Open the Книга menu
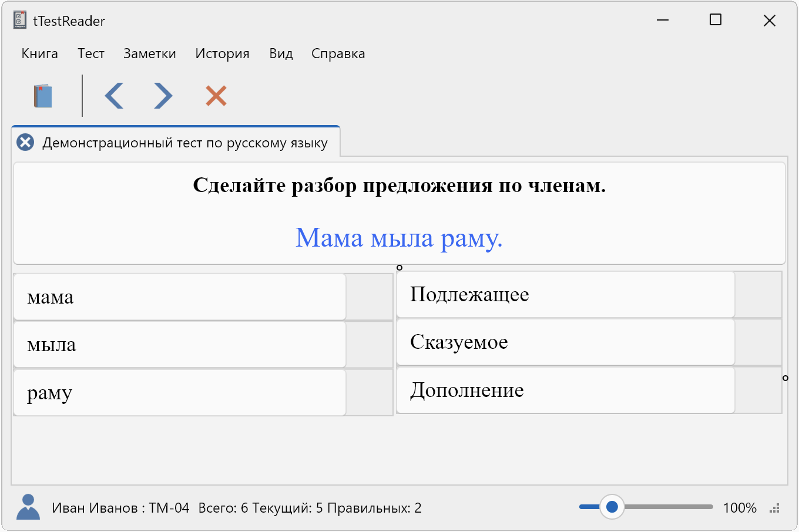The image size is (799, 532). tap(39, 53)
